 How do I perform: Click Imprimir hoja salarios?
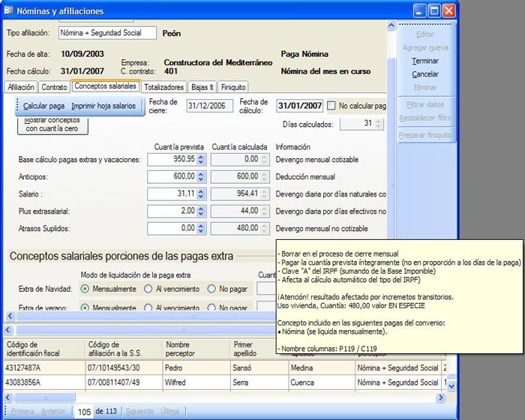coord(103,106)
